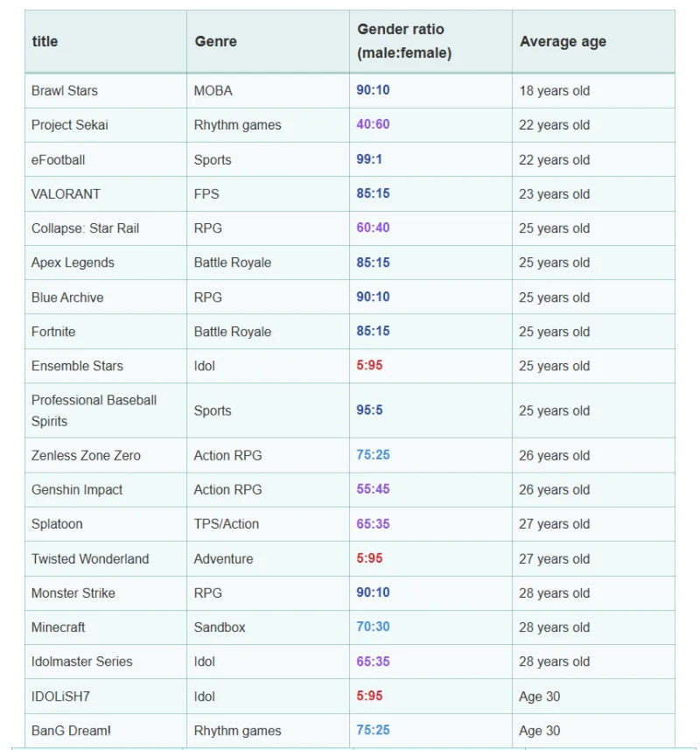The image size is (700, 750).
Task: Click Action RPG genre in Genshin Impact row
Action: pos(269,490)
